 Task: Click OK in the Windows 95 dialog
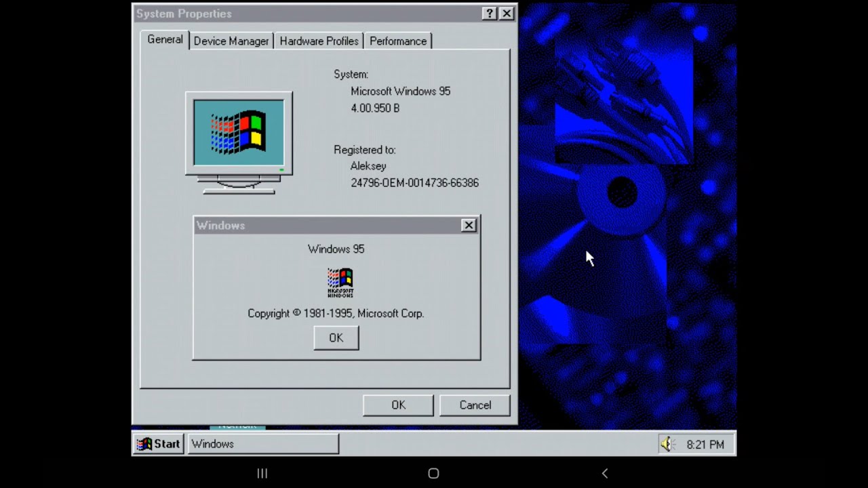336,338
